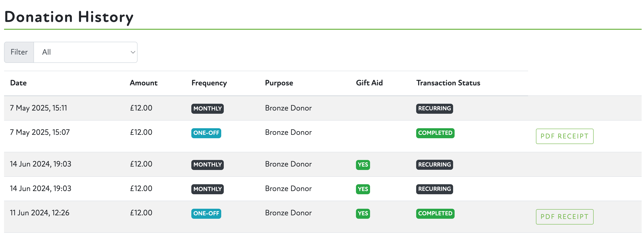This screenshot has width=644, height=236.
Task: Click MONTHLY badge in the 7 May 15:11 row
Action: click(x=207, y=108)
